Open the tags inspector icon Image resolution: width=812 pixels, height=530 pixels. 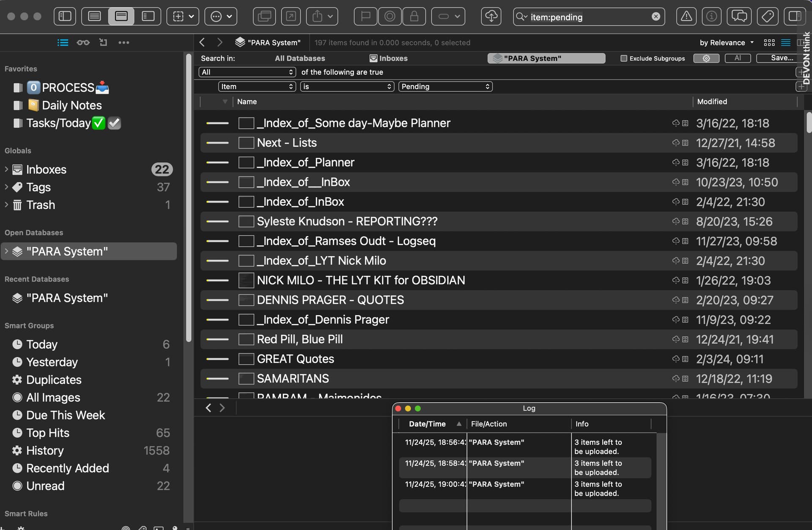[x=768, y=16]
